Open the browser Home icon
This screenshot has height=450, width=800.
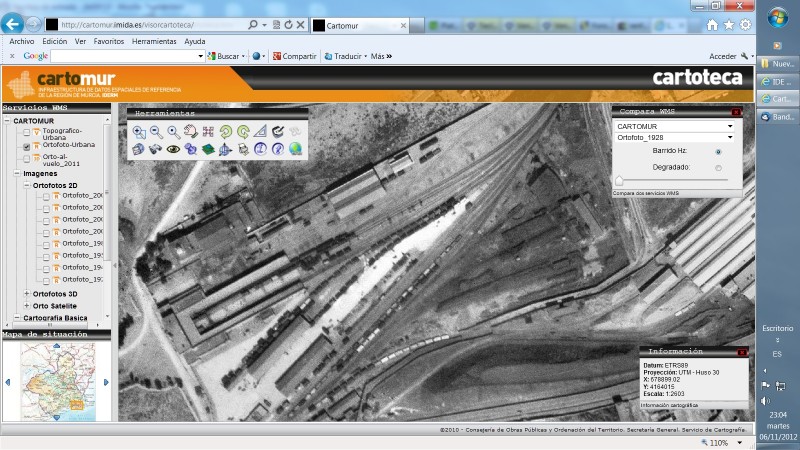712,25
